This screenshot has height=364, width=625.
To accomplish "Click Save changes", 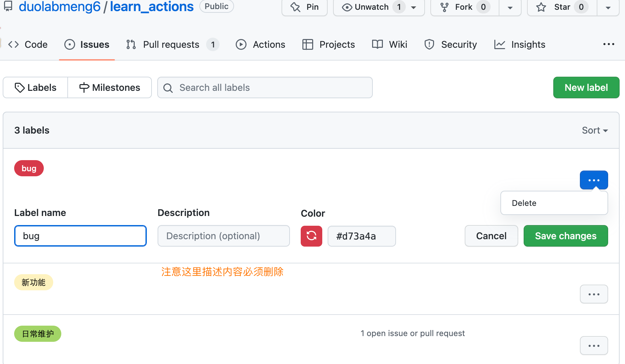I will tap(566, 236).
